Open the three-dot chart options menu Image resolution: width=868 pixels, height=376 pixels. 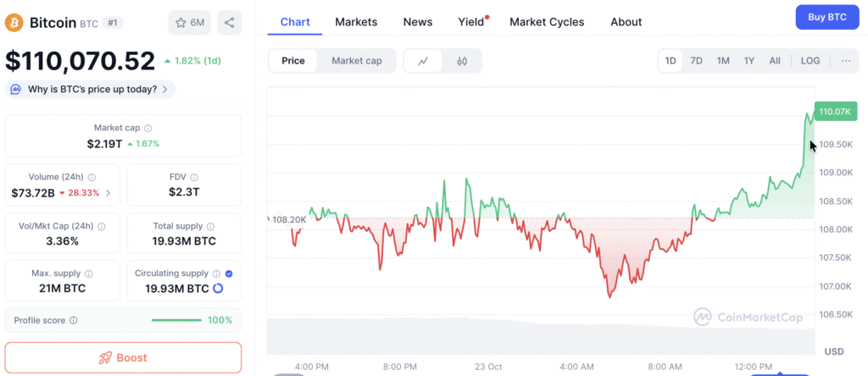click(846, 61)
